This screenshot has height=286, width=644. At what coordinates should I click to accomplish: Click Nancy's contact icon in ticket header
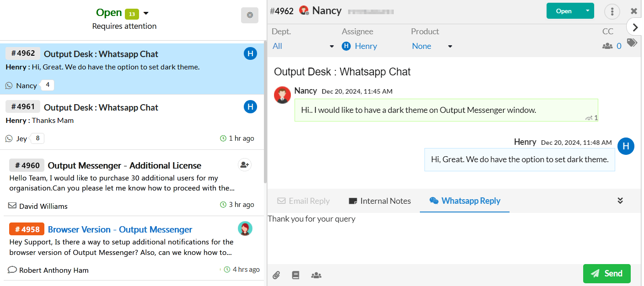point(304,11)
